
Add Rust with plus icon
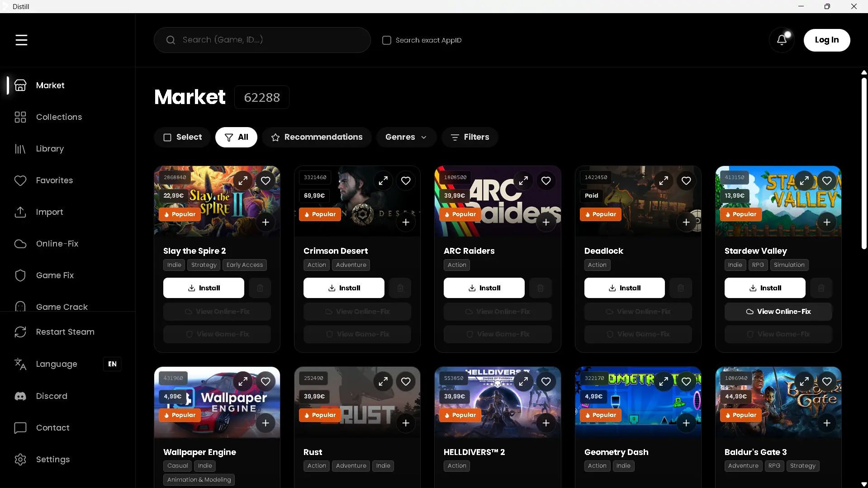click(x=406, y=423)
